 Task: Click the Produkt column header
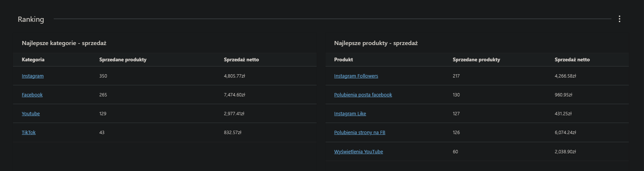343,59
